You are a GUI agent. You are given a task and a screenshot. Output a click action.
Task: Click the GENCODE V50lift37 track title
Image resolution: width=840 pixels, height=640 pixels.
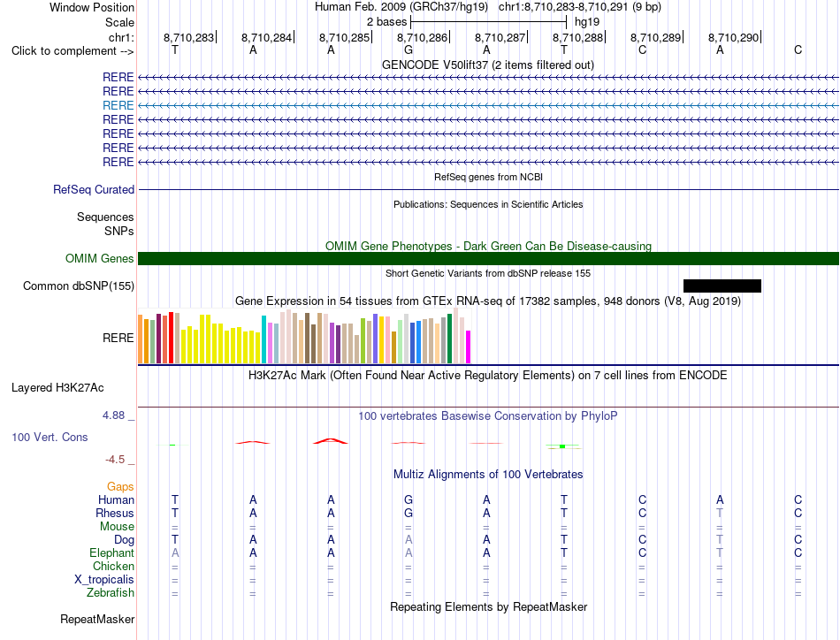(x=488, y=65)
